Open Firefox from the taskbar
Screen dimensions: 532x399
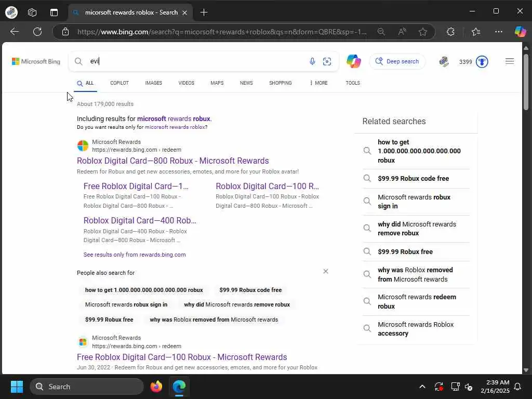click(156, 387)
